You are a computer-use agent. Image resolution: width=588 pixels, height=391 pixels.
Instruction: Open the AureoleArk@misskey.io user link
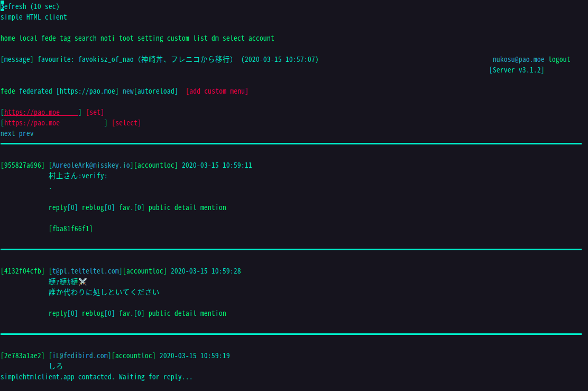point(91,165)
